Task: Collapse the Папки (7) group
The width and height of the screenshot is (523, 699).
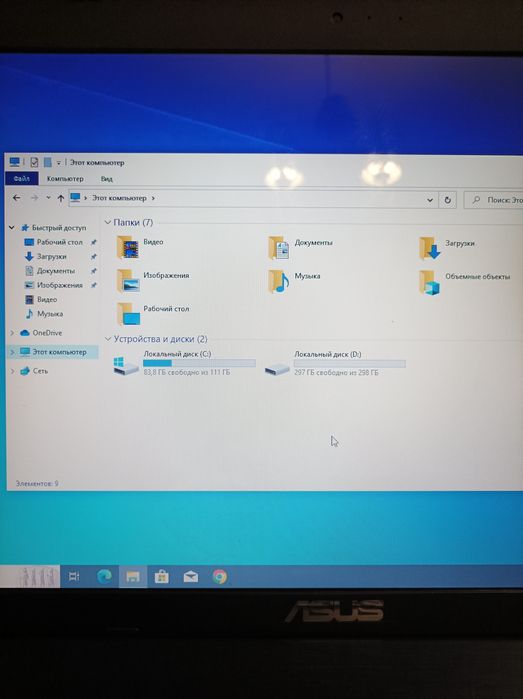Action: [x=107, y=222]
